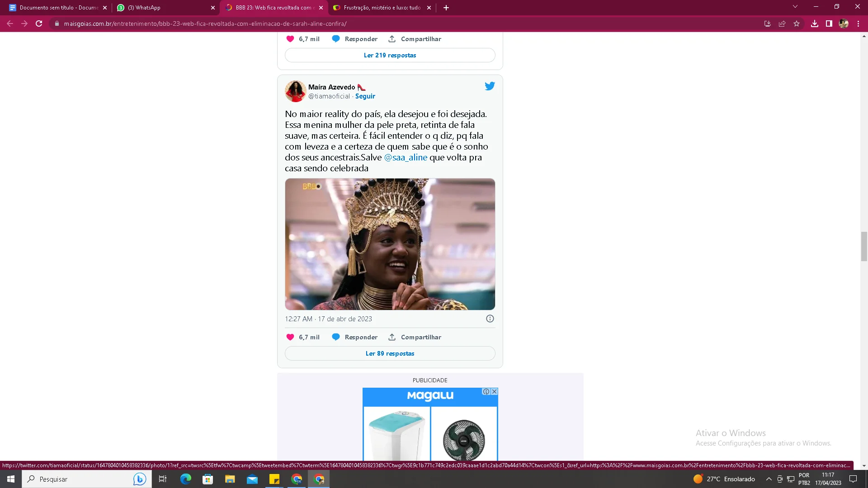The height and width of the screenshot is (488, 868).
Task: Close the Magalu ad with X icon
Action: (494, 391)
